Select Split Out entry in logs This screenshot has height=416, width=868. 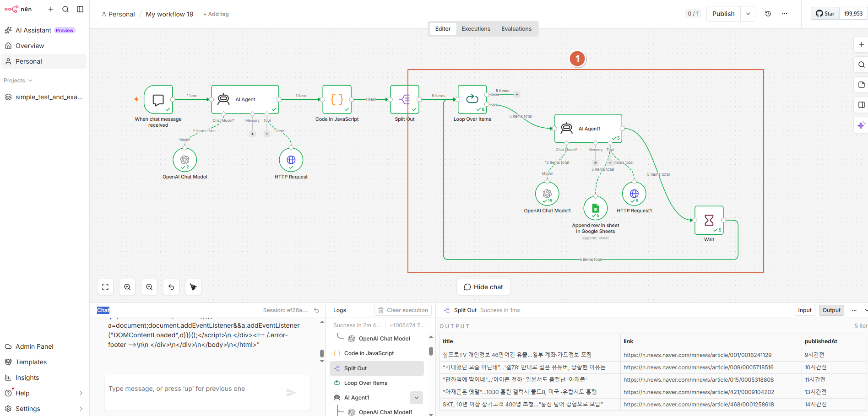[377, 368]
